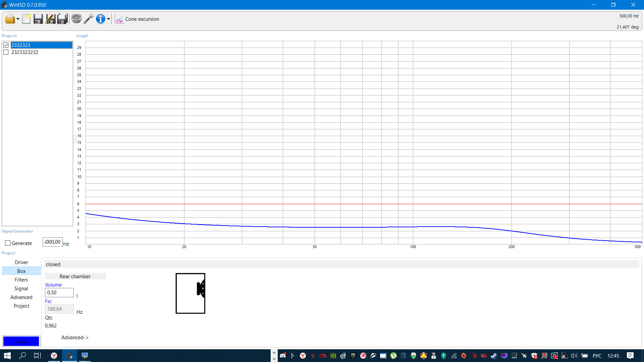Click the uTorrent tray icon

[393, 356]
